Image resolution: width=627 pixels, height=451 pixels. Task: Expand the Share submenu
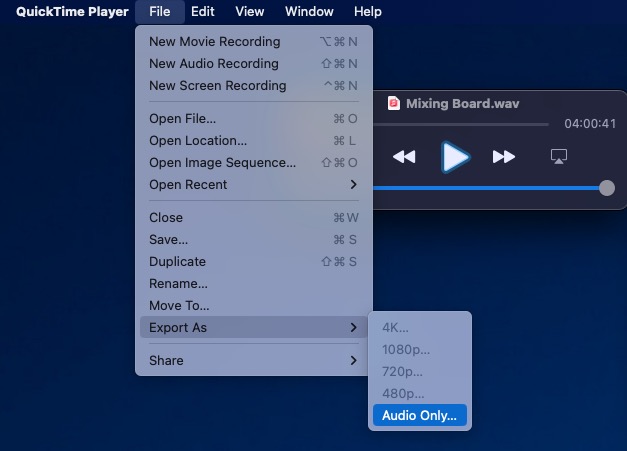click(x=254, y=360)
